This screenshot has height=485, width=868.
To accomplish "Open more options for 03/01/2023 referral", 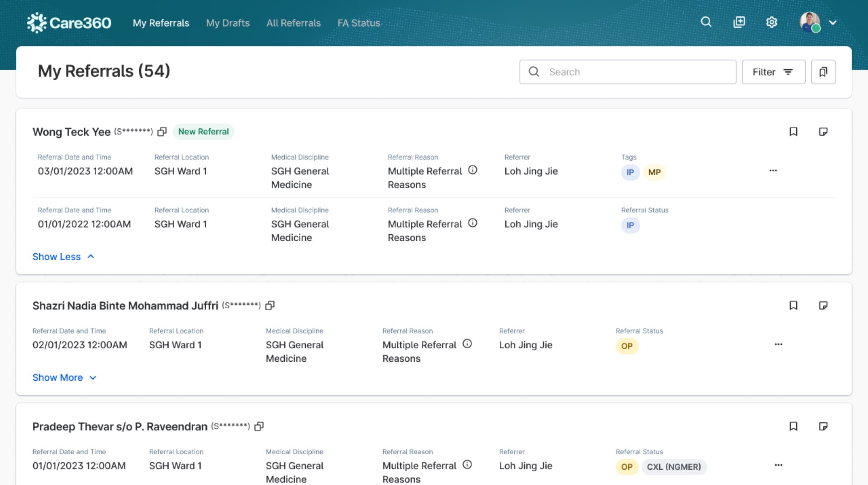I will click(x=773, y=171).
